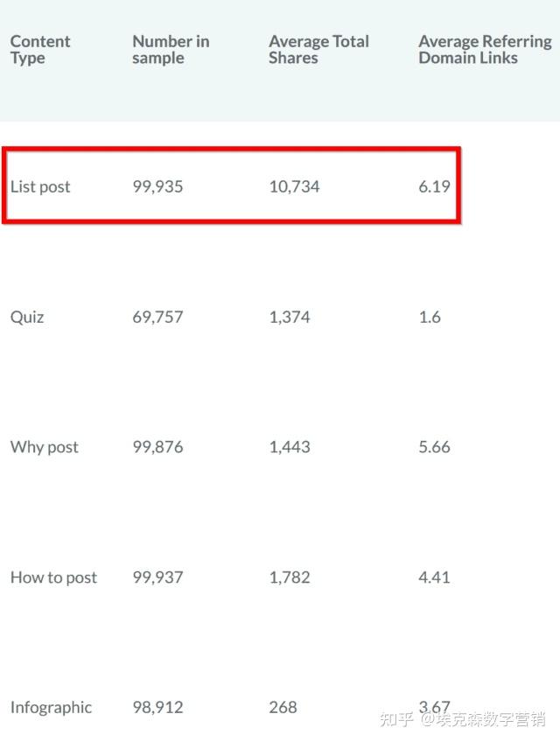Click the Why post row label
Image resolution: width=560 pixels, height=742 pixels.
[x=45, y=447]
